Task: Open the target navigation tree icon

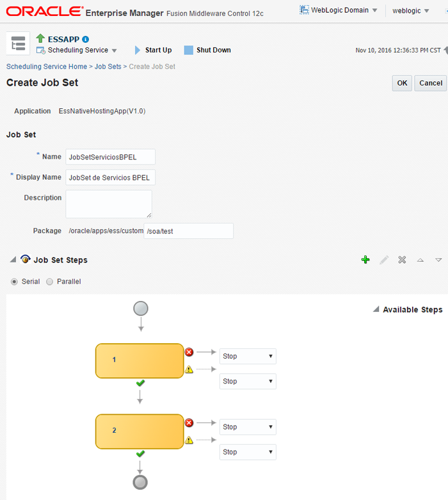Action: (18, 44)
